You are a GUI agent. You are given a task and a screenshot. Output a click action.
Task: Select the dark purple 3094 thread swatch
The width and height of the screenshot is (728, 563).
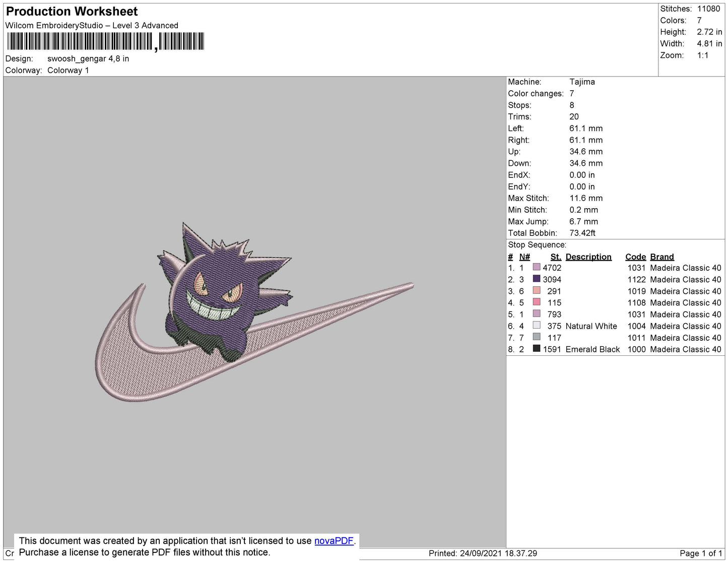[x=537, y=279]
